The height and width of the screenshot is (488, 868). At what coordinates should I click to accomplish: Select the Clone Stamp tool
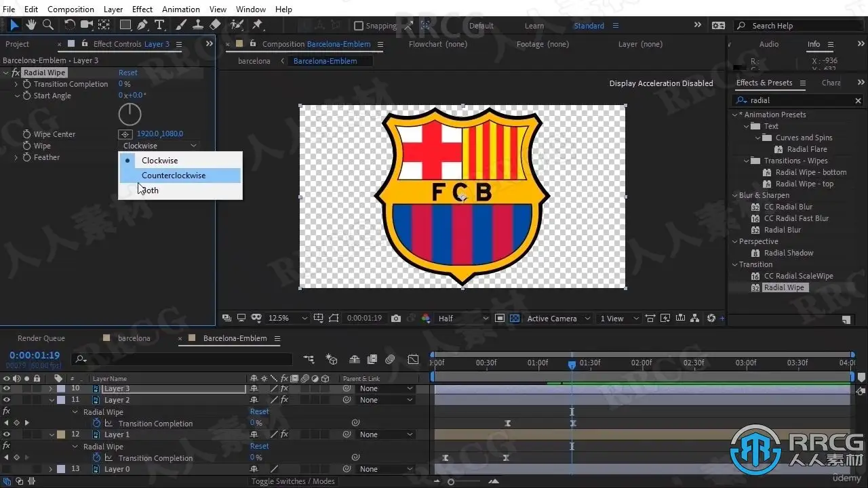[198, 25]
